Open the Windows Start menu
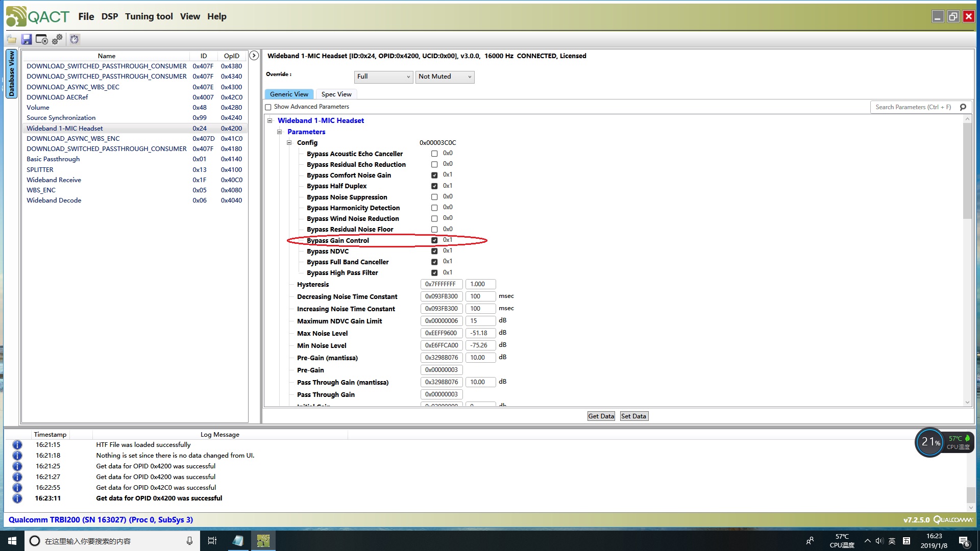The width and height of the screenshot is (980, 551). click(12, 541)
